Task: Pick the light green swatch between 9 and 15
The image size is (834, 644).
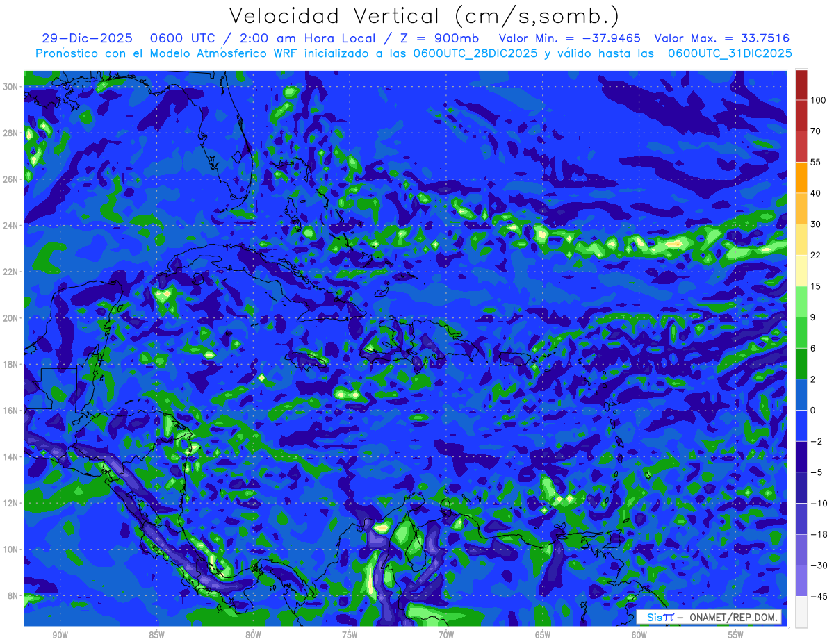Action: tap(802, 302)
